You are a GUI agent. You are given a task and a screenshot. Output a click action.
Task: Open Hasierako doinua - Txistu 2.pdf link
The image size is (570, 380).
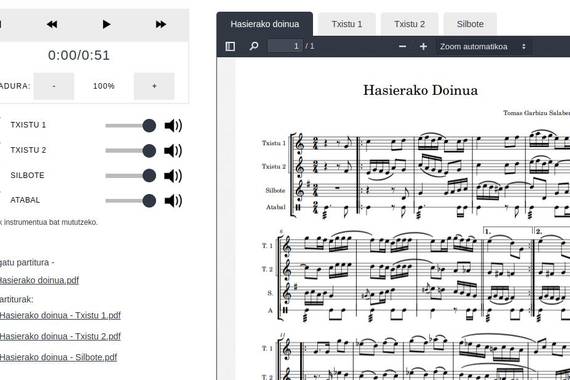coord(60,336)
